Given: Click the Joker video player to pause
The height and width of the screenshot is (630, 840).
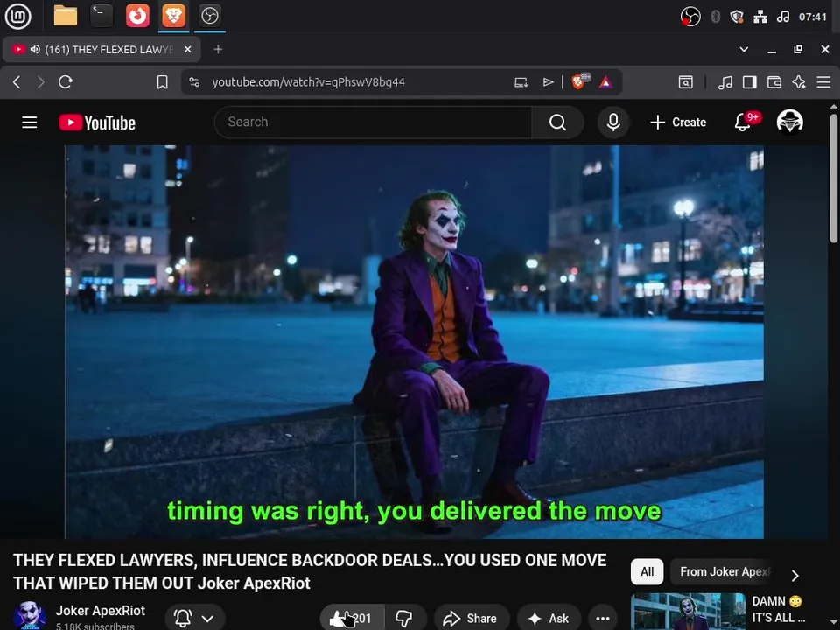Looking at the screenshot, I should [414, 342].
